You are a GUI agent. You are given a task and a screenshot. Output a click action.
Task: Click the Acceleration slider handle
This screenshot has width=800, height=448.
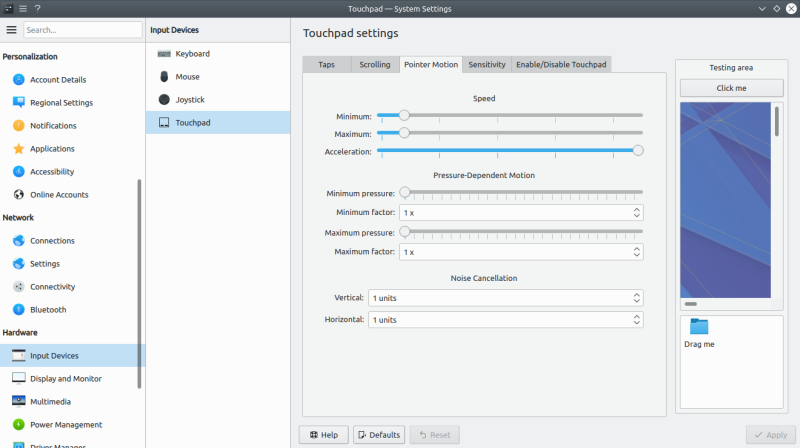[x=638, y=151]
